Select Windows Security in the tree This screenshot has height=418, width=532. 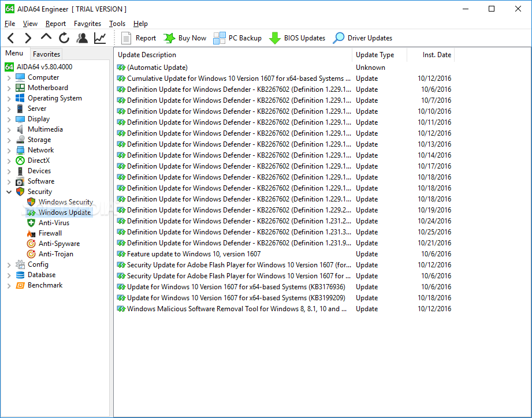click(65, 202)
